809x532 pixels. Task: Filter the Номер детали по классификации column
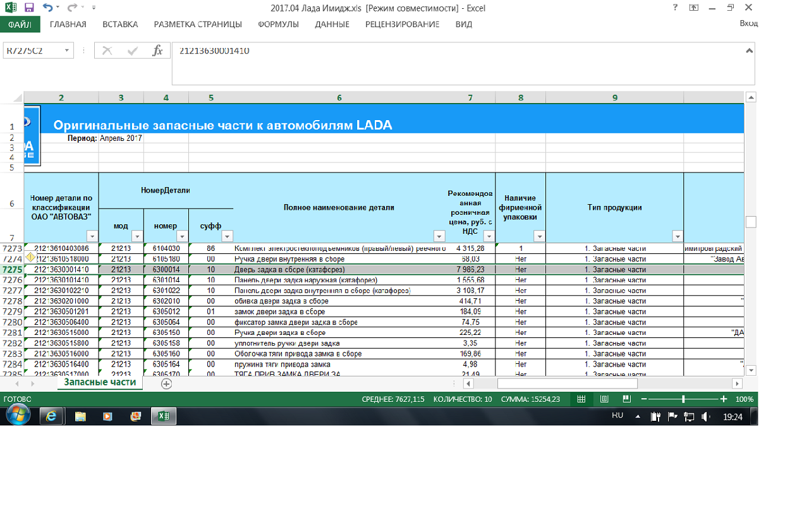click(x=92, y=236)
